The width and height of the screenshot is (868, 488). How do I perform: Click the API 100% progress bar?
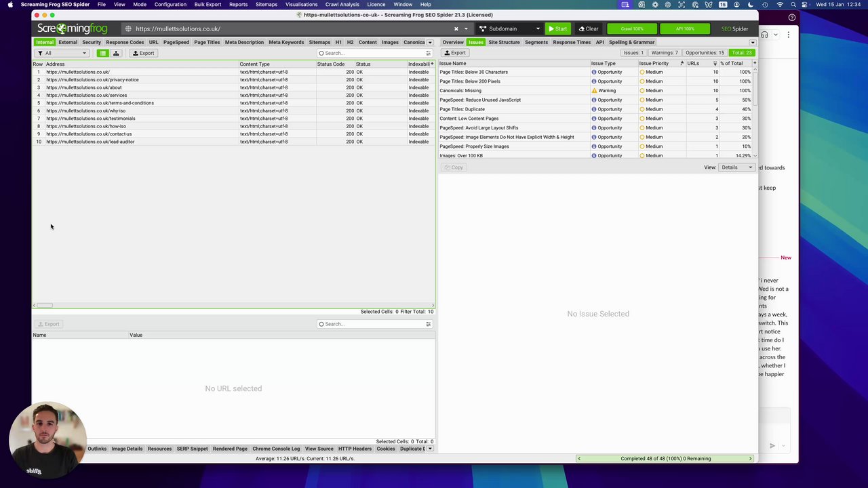685,28
